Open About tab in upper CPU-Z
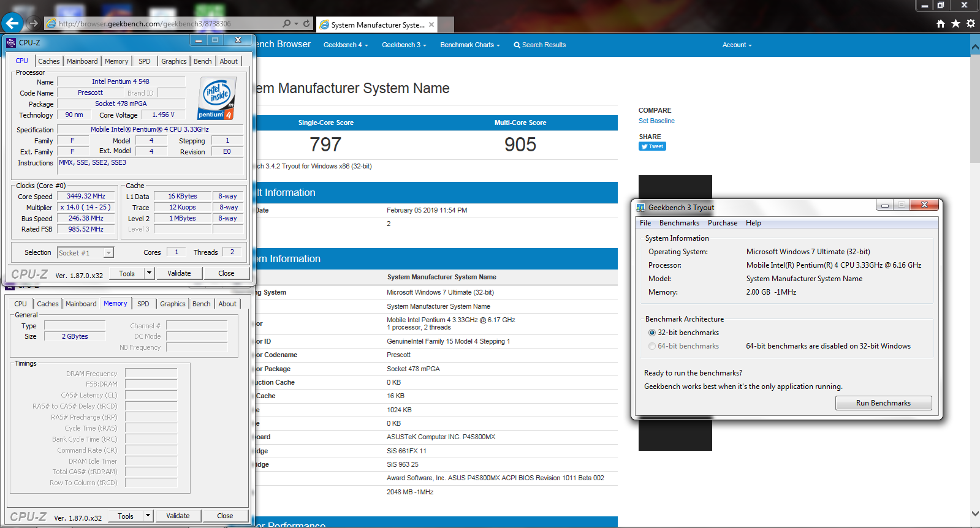 (229, 61)
